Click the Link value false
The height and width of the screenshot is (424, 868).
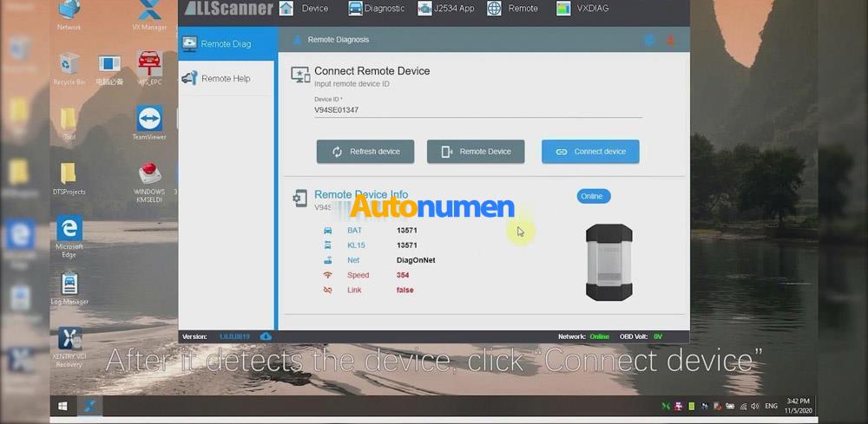coord(404,290)
